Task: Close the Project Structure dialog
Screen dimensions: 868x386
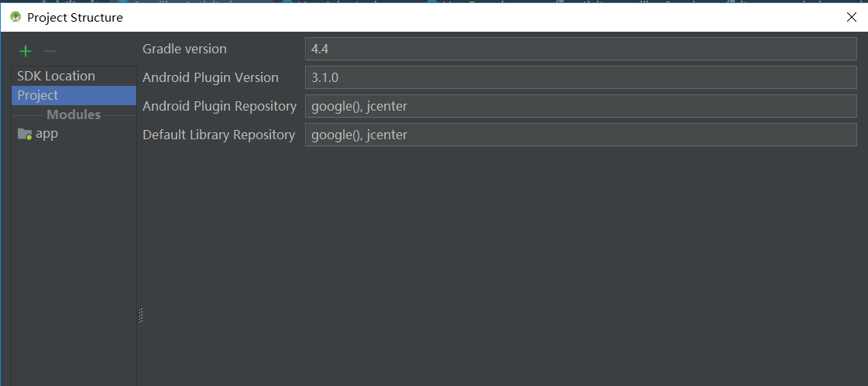Action: (x=852, y=17)
